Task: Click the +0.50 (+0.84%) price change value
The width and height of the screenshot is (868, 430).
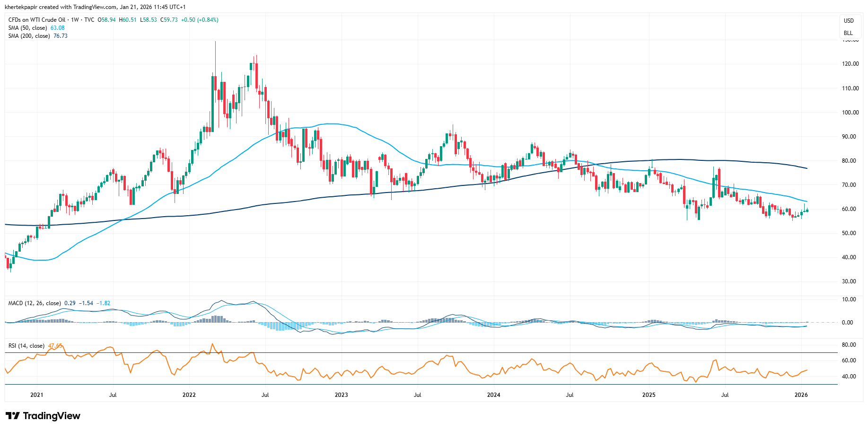Action: click(200, 20)
